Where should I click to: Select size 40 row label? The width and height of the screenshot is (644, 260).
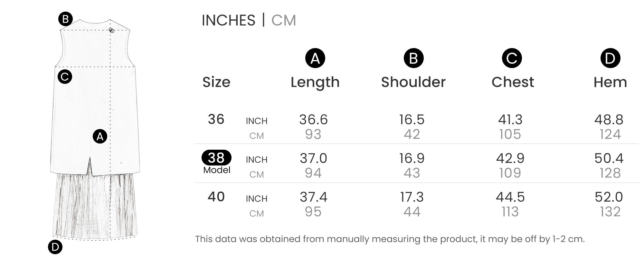(x=216, y=197)
